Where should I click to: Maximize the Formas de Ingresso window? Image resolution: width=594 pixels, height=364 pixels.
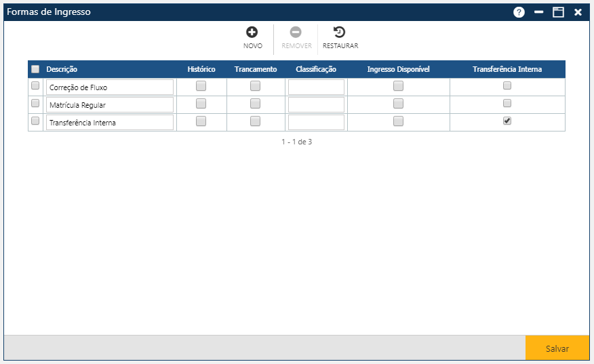tap(558, 12)
